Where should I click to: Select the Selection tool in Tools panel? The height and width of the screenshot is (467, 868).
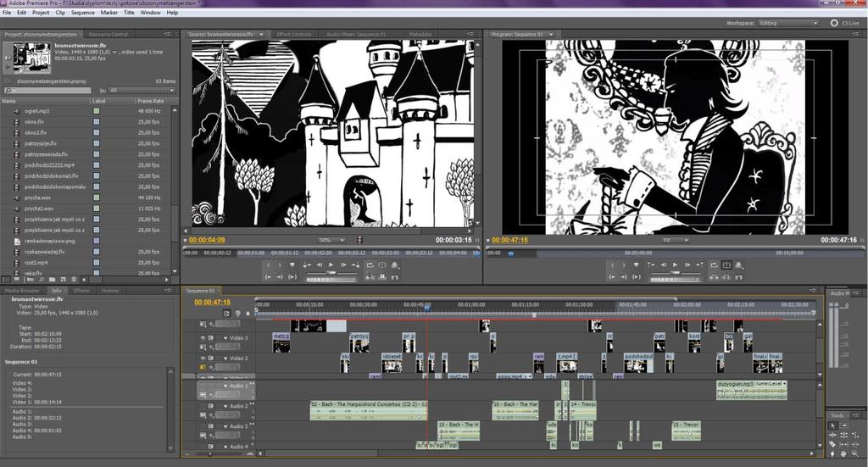point(832,425)
